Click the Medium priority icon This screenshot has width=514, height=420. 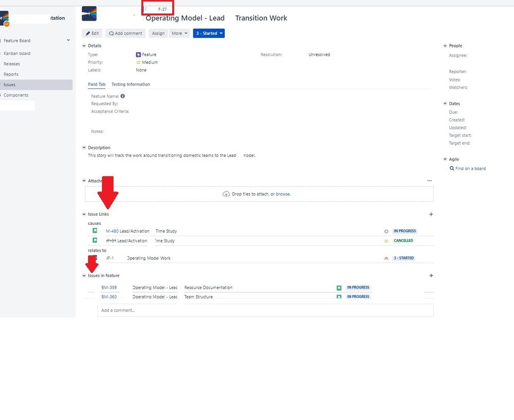[x=137, y=62]
